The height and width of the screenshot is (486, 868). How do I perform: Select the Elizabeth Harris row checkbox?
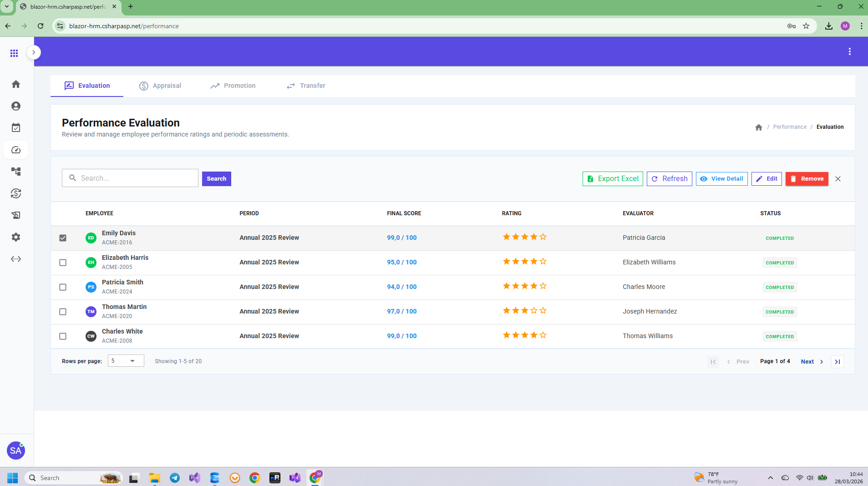click(x=63, y=263)
